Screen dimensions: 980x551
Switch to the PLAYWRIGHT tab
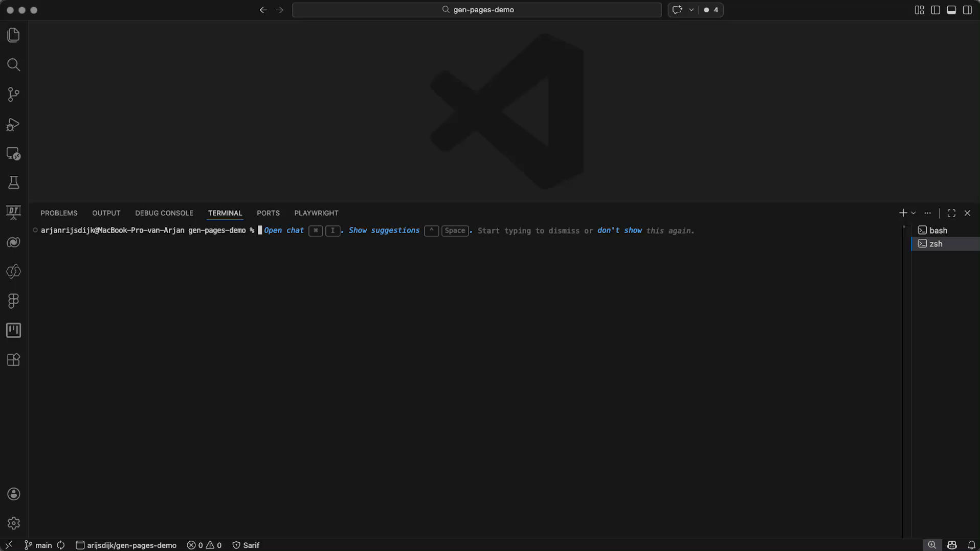[x=316, y=213]
